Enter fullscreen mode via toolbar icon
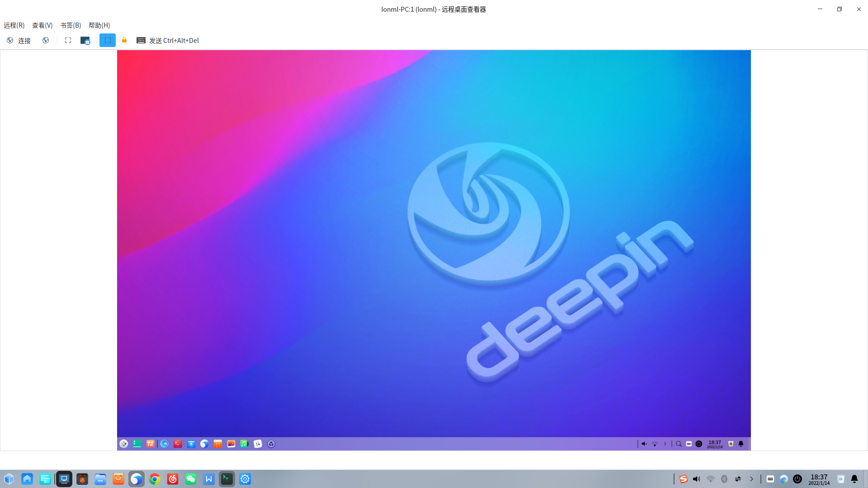The image size is (868, 488). click(68, 41)
